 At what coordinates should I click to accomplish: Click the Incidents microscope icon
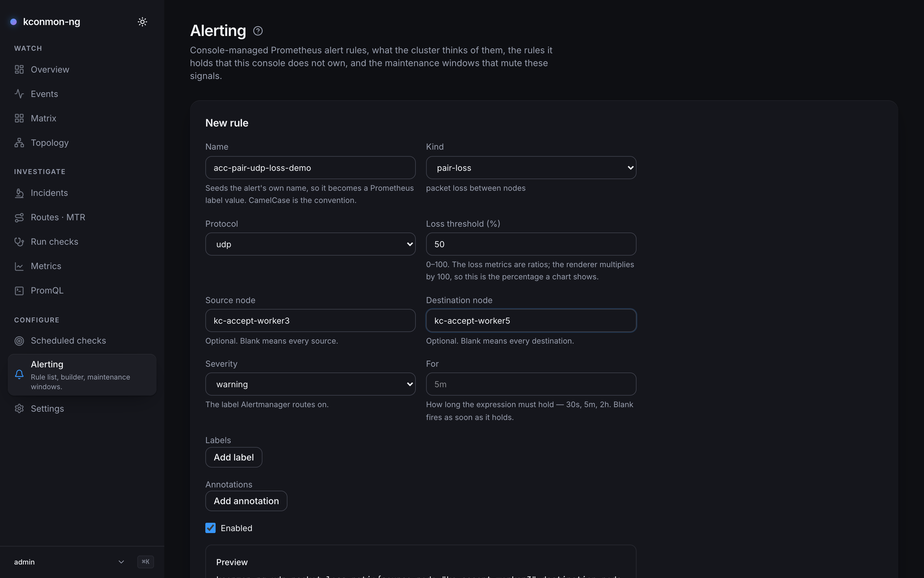pos(19,193)
